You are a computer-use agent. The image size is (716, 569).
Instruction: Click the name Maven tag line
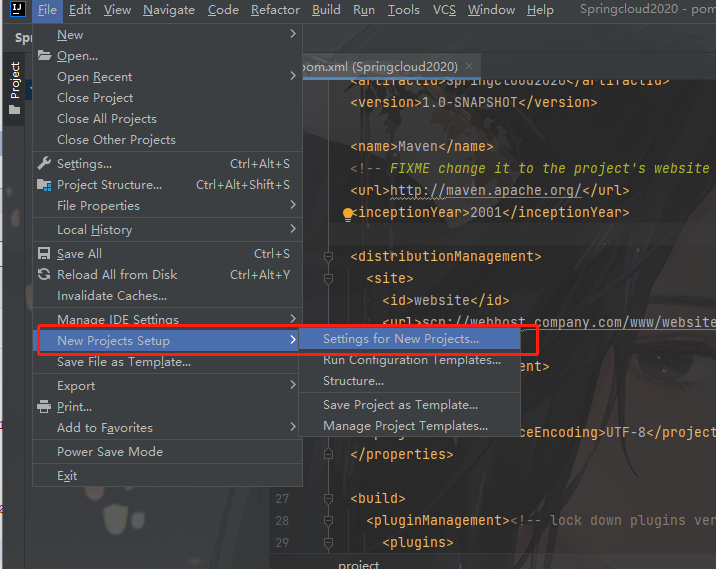421,147
